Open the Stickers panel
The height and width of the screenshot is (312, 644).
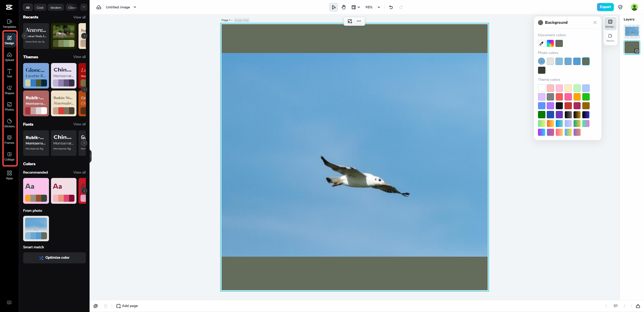pyautogui.click(x=9, y=123)
